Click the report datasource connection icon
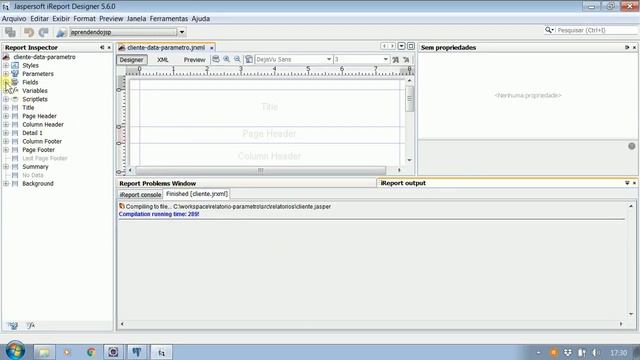The height and width of the screenshot is (360, 640). (x=61, y=32)
